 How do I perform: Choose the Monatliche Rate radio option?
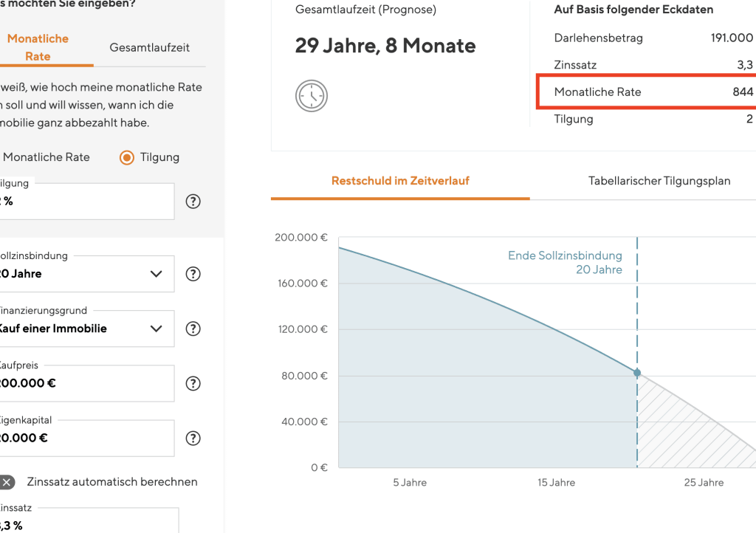[46, 157]
